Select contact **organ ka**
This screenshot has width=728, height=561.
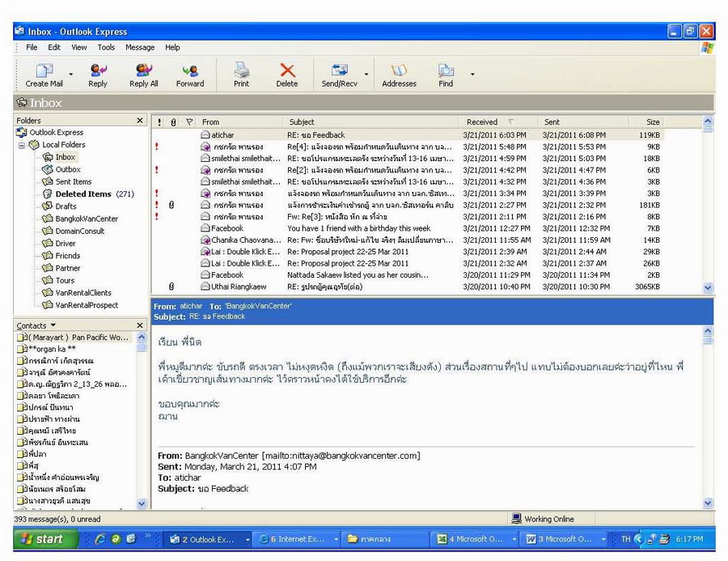pos(47,349)
